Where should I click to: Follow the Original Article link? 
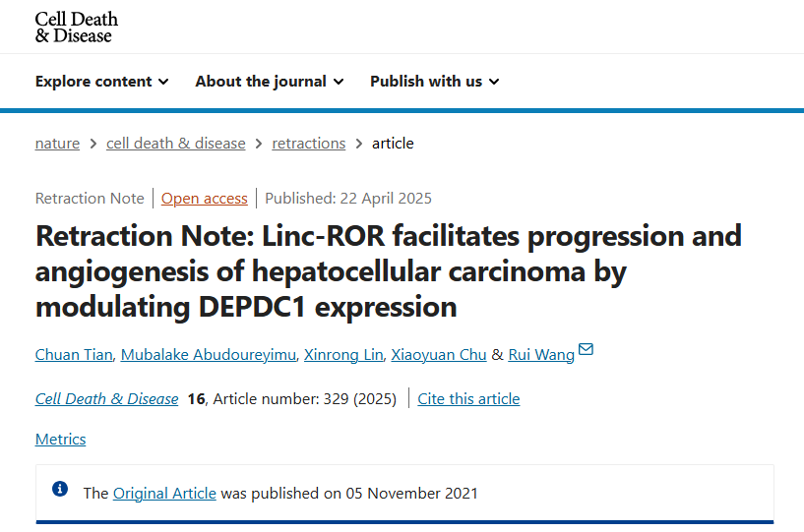[x=164, y=493]
